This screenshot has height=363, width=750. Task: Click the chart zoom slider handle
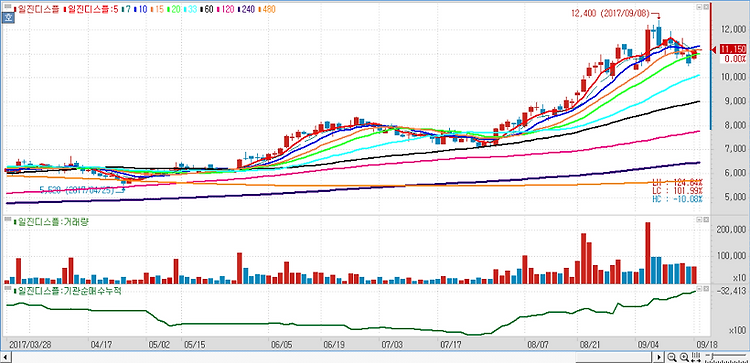712,356
